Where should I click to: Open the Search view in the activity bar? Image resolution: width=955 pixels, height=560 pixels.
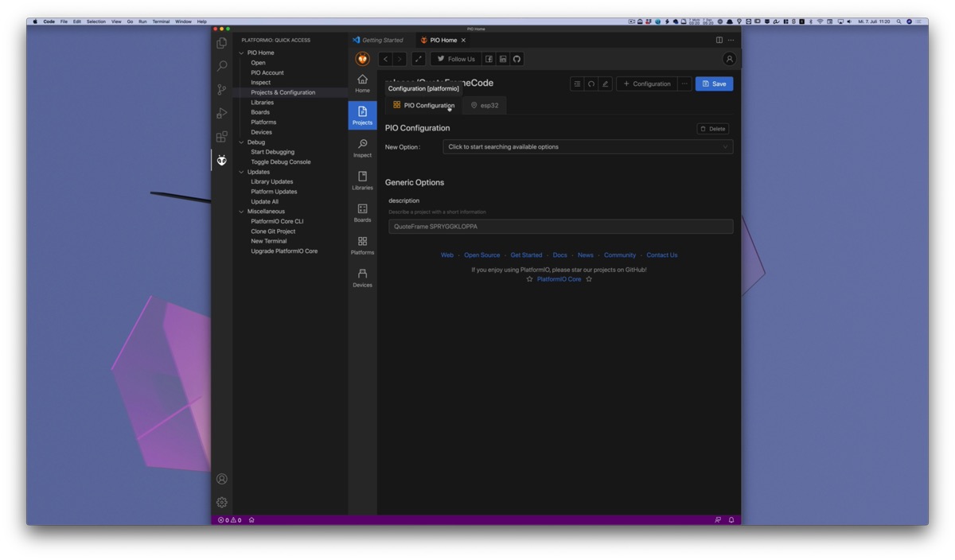pos(222,66)
